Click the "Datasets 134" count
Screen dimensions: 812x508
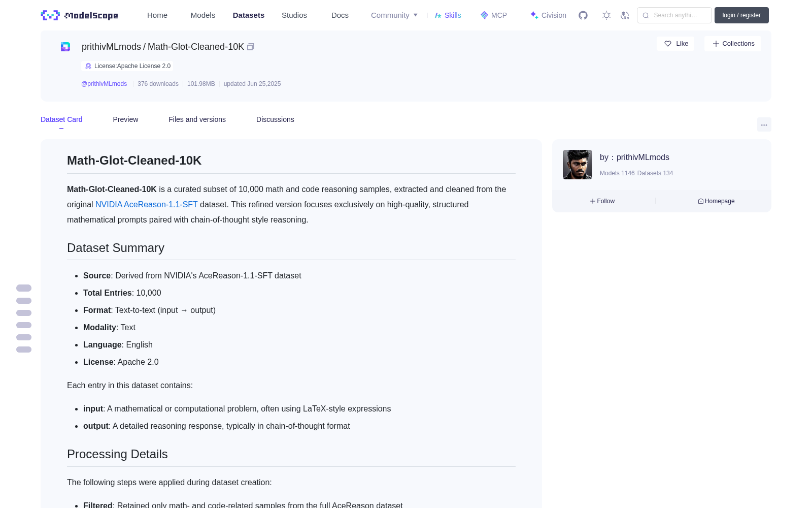(x=655, y=173)
